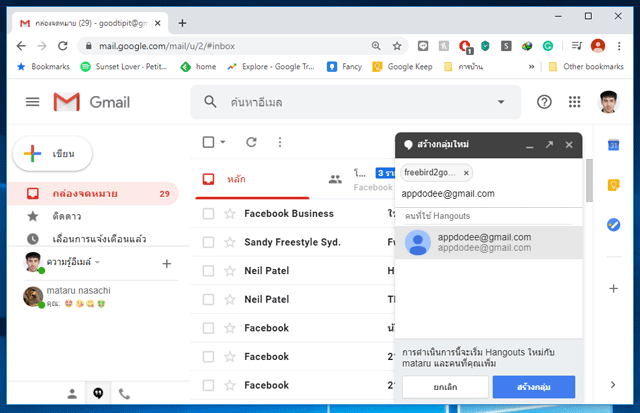Open the mataru nasachi conversation
The width and height of the screenshot is (640, 413).
click(x=100, y=296)
